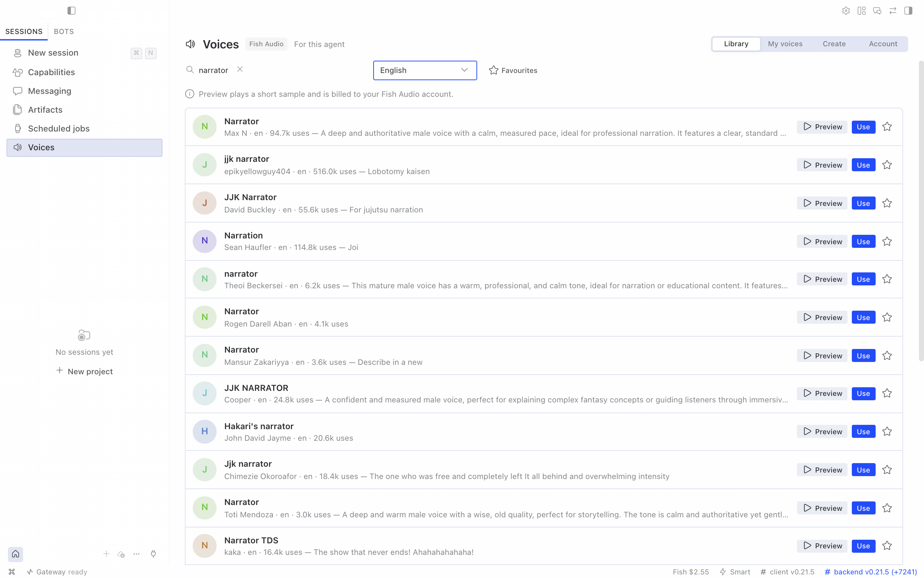Collapse the left sidebar panel icon
The image size is (924, 578).
[71, 11]
